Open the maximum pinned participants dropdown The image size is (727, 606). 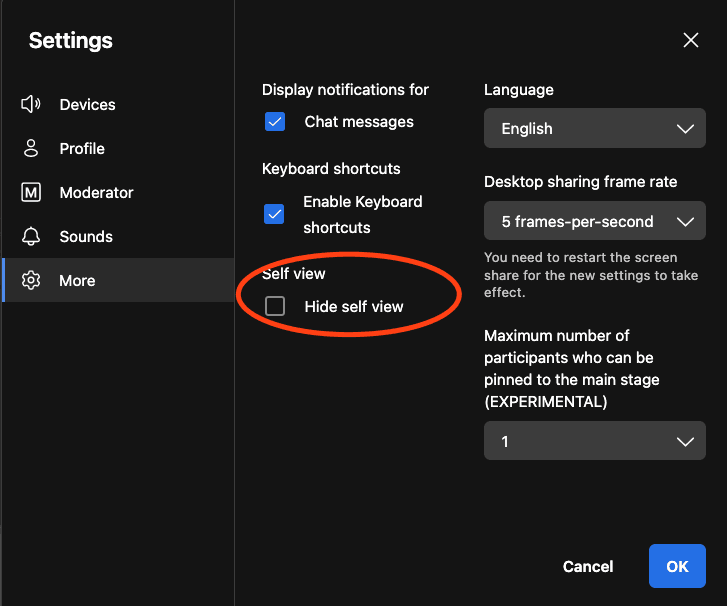click(x=594, y=441)
